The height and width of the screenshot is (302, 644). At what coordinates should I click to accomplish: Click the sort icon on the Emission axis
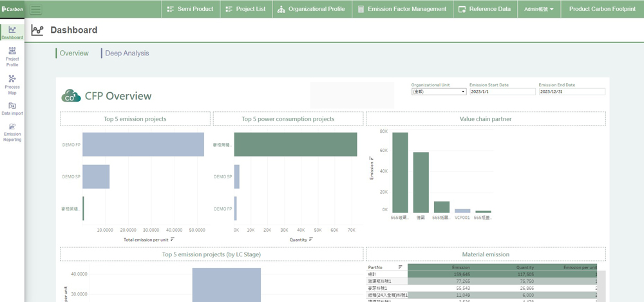click(371, 158)
